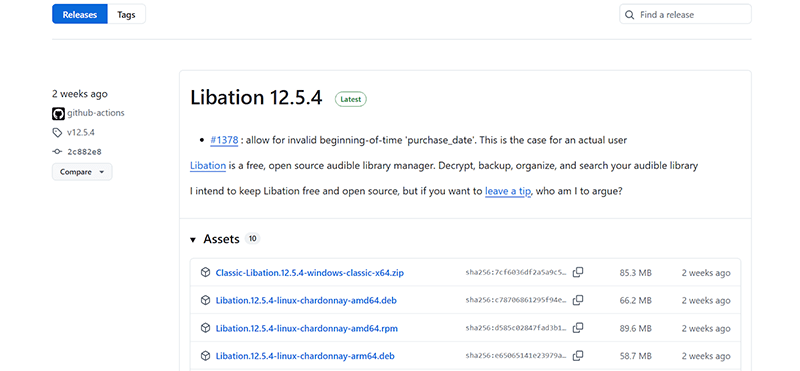
Task: Switch to the Tags tab
Action: pos(126,14)
